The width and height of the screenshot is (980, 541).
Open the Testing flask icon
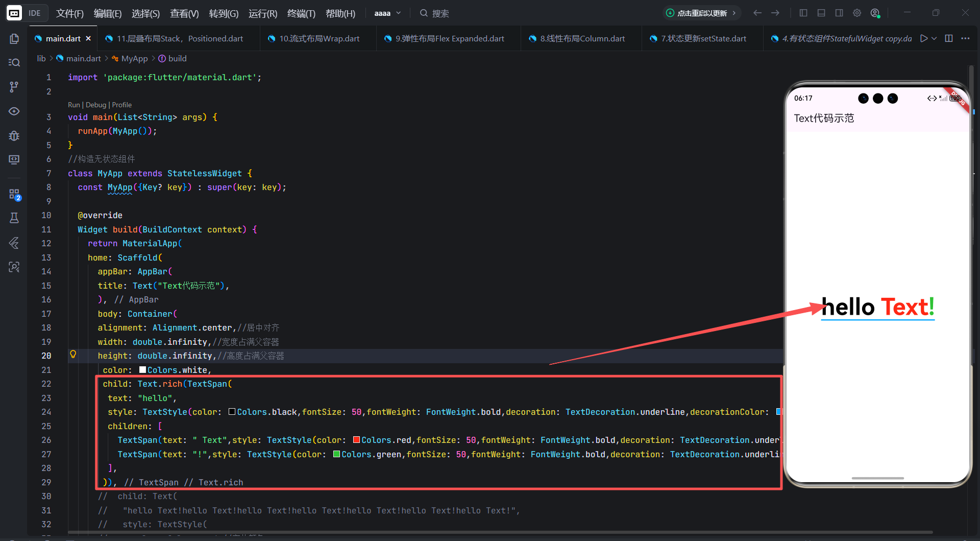[14, 218]
